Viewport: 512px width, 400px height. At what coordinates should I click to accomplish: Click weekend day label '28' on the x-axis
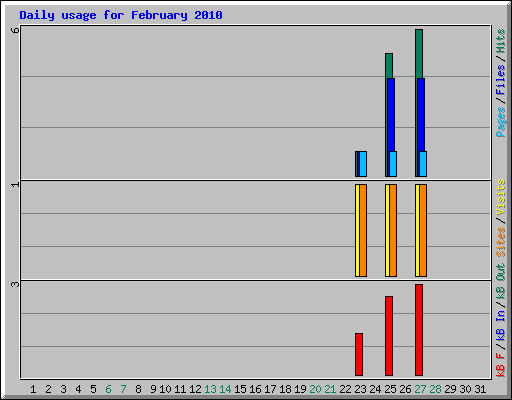435,389
